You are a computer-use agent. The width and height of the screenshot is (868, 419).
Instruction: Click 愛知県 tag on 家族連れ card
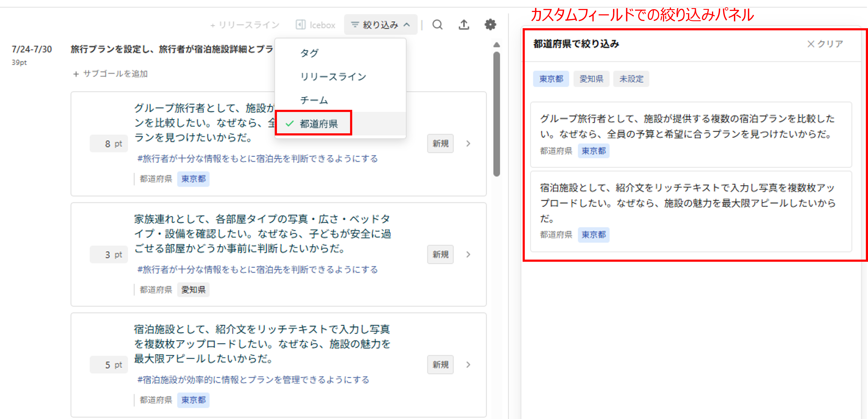(x=193, y=290)
